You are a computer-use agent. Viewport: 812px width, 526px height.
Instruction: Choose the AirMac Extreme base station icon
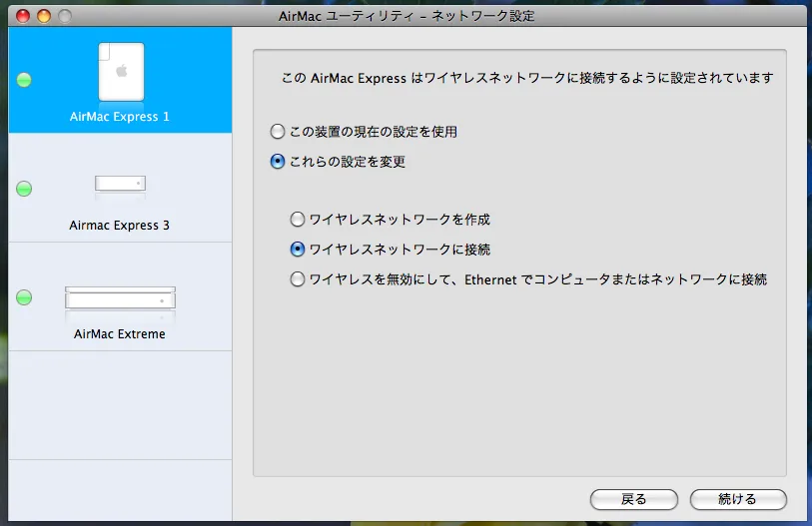[x=120, y=297]
